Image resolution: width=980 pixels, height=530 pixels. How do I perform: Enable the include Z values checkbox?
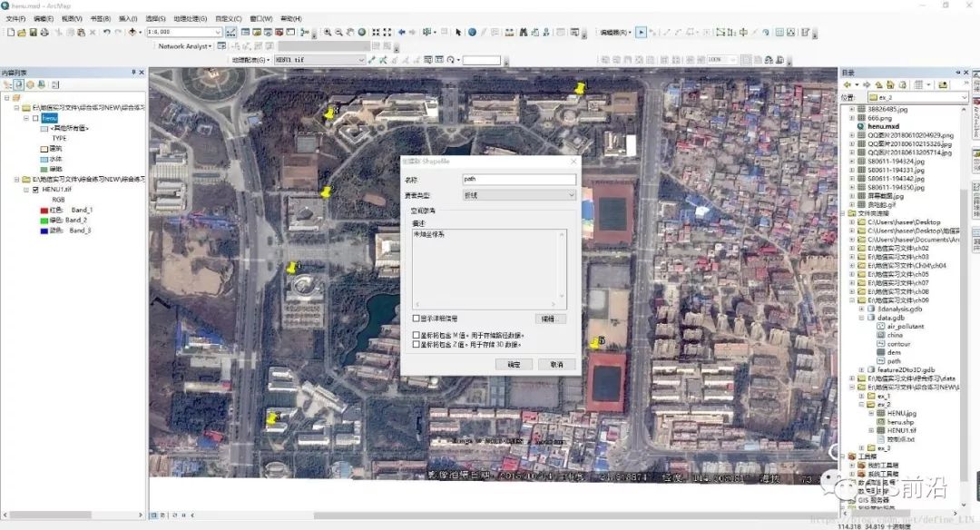417,345
